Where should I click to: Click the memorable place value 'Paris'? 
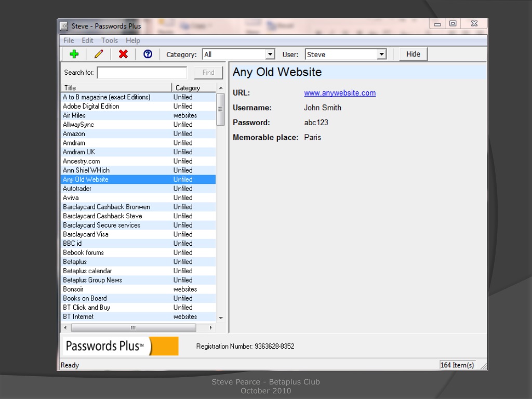(312, 137)
